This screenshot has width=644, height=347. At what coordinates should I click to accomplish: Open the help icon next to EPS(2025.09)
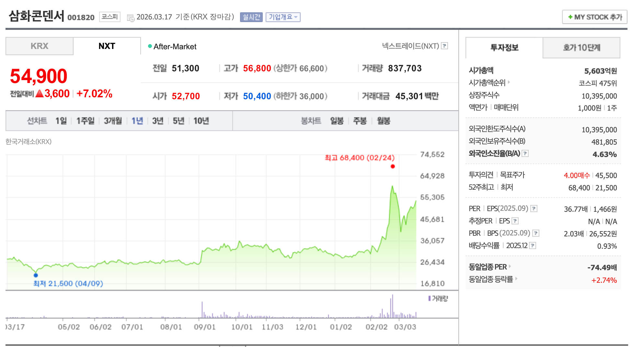click(x=534, y=209)
